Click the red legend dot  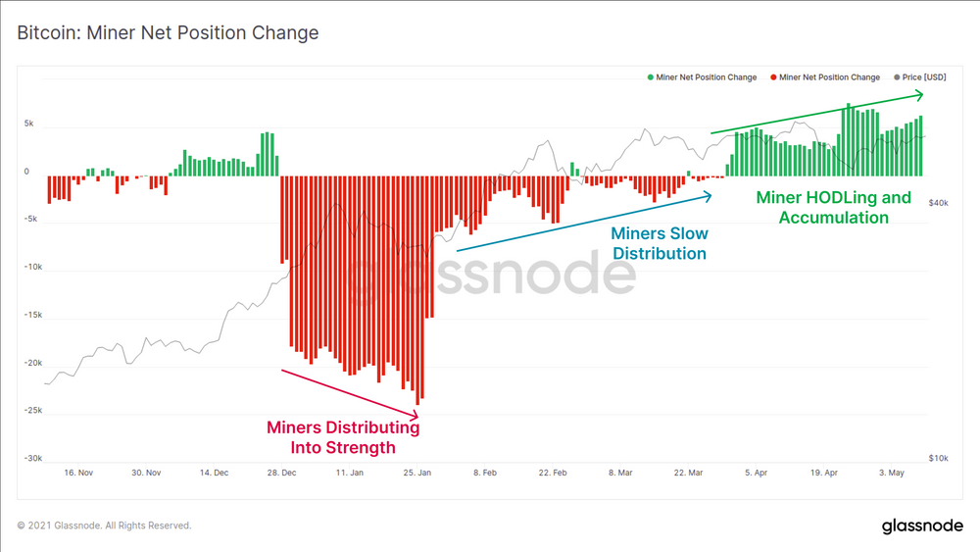tap(774, 77)
